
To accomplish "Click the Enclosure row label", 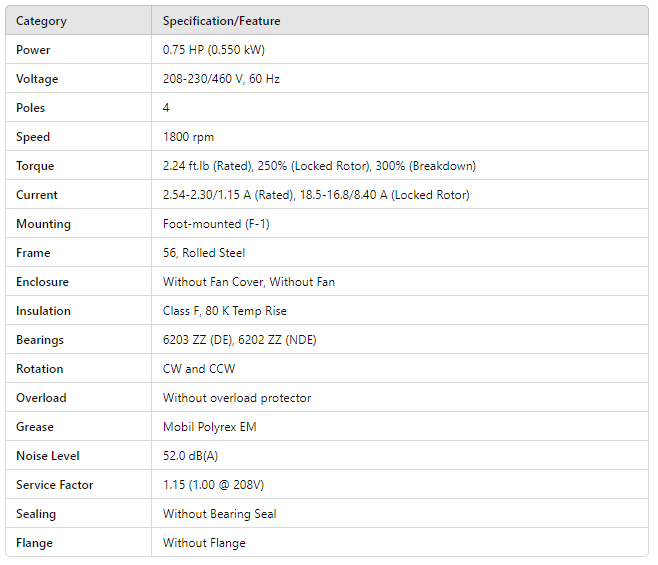I will coord(42,282).
